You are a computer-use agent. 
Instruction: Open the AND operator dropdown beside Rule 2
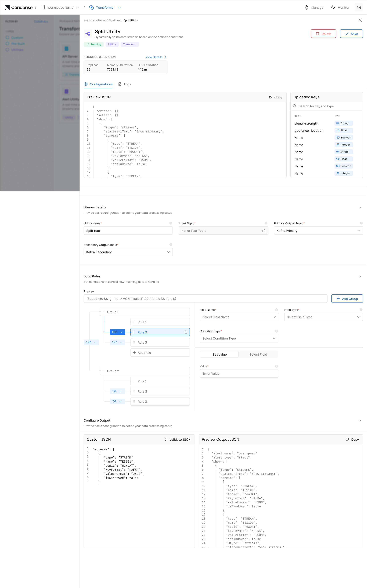click(x=117, y=332)
